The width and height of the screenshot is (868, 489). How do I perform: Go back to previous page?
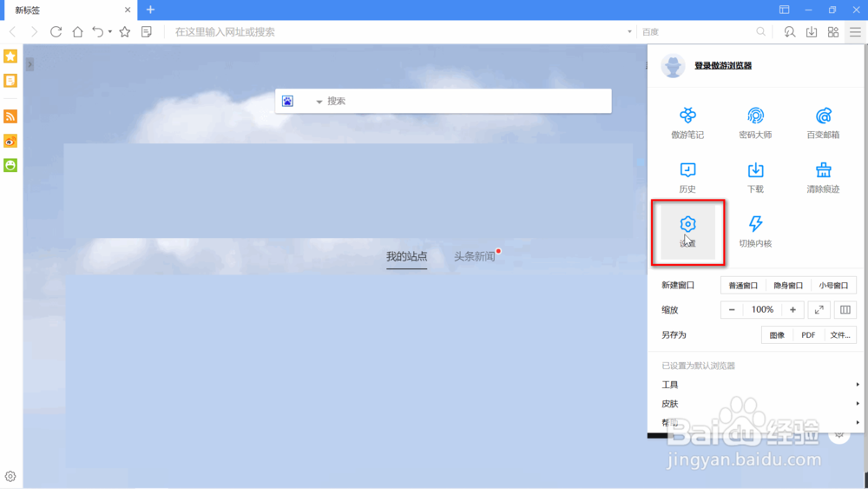[13, 32]
